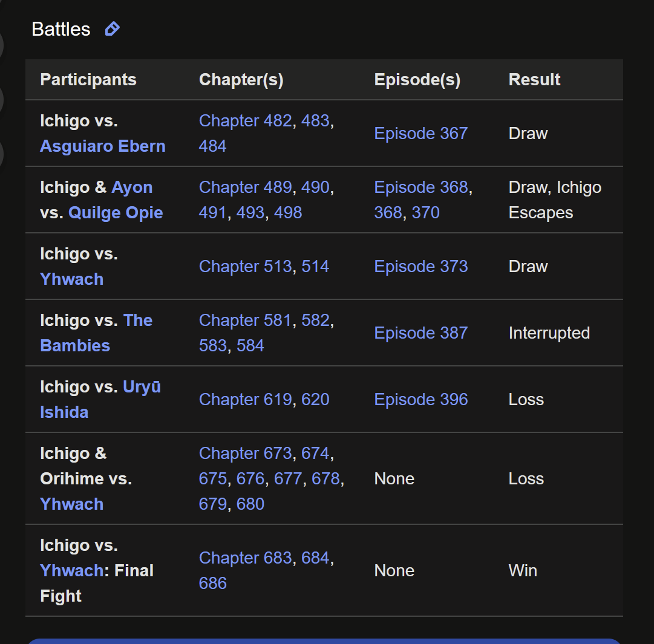Open Episode 387 link
The width and height of the screenshot is (654, 644).
click(421, 333)
